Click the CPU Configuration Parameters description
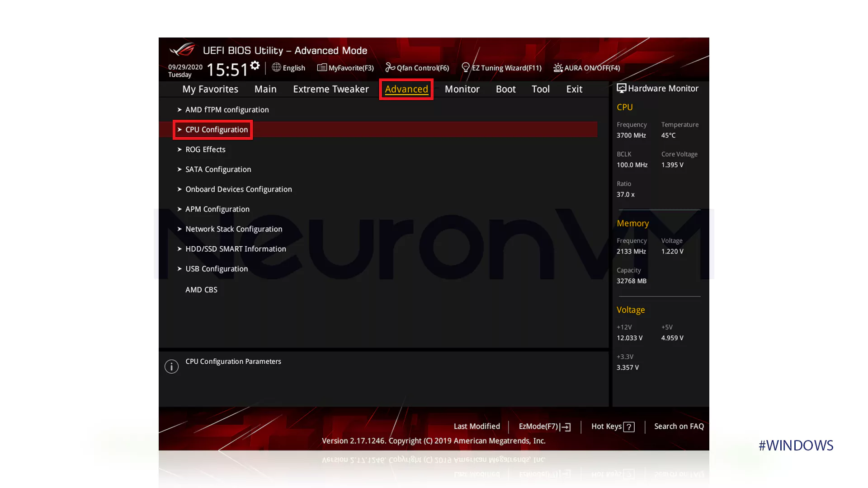Screen dimensions: 868x488 233,361
